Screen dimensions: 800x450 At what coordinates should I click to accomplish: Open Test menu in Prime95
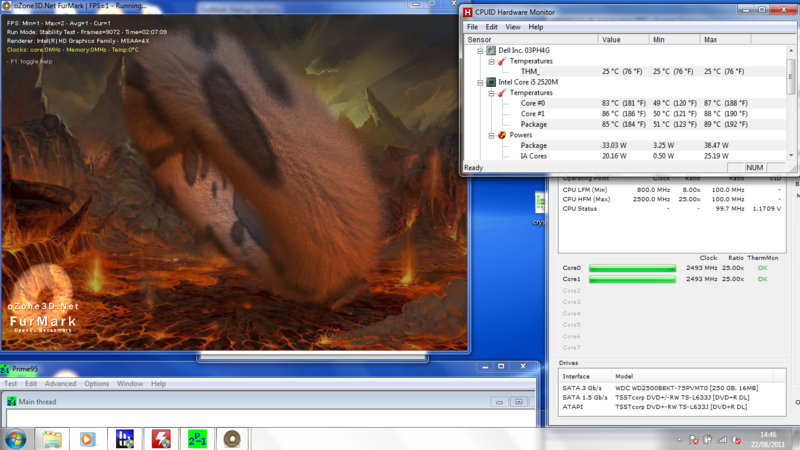11,384
